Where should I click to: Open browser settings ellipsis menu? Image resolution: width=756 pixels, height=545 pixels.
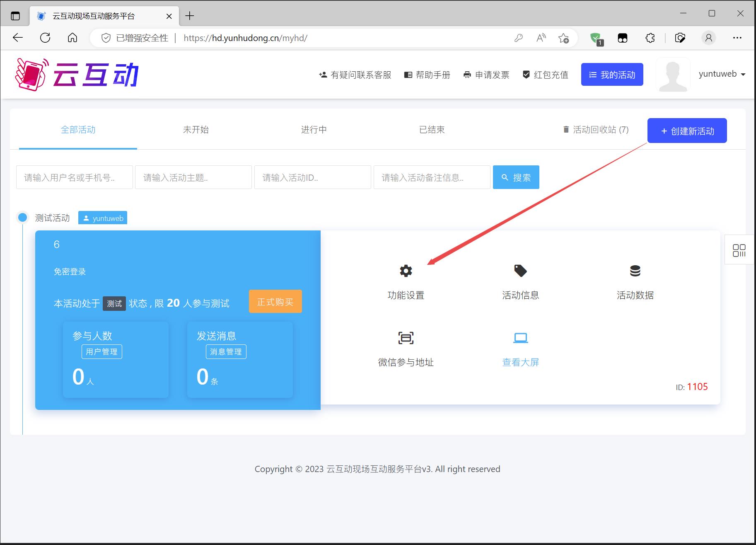click(x=737, y=38)
